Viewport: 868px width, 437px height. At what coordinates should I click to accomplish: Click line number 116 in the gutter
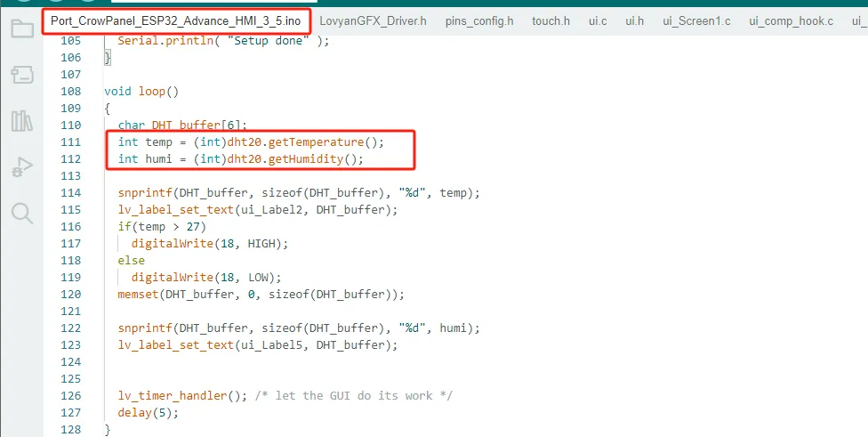pyautogui.click(x=70, y=227)
